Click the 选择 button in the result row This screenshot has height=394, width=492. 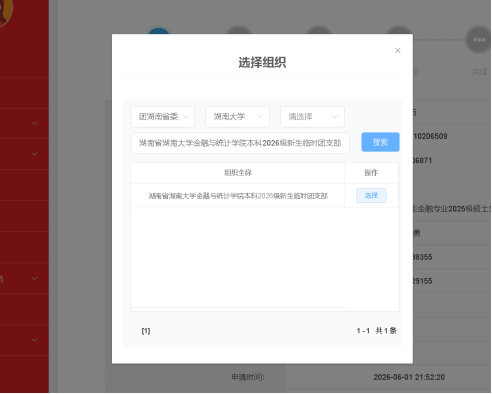click(371, 195)
